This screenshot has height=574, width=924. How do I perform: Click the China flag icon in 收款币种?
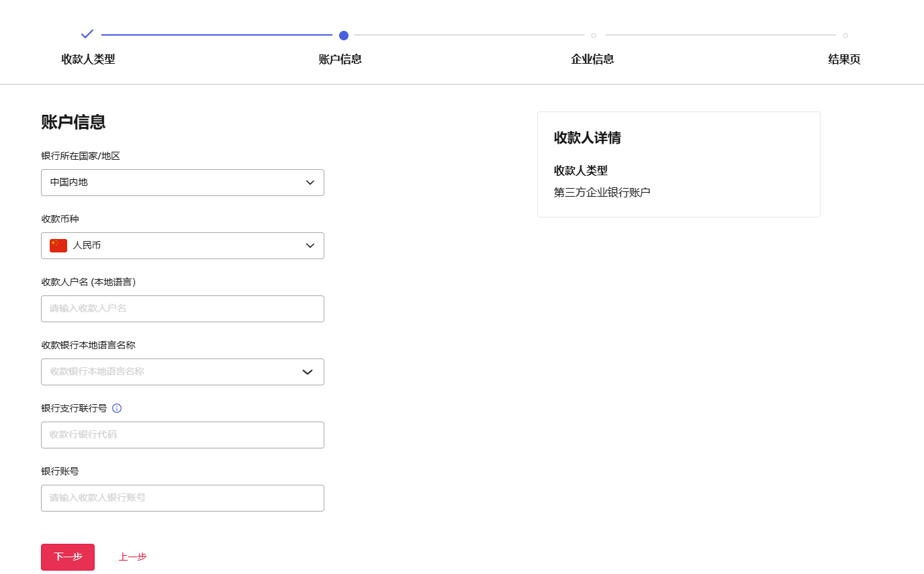58,246
